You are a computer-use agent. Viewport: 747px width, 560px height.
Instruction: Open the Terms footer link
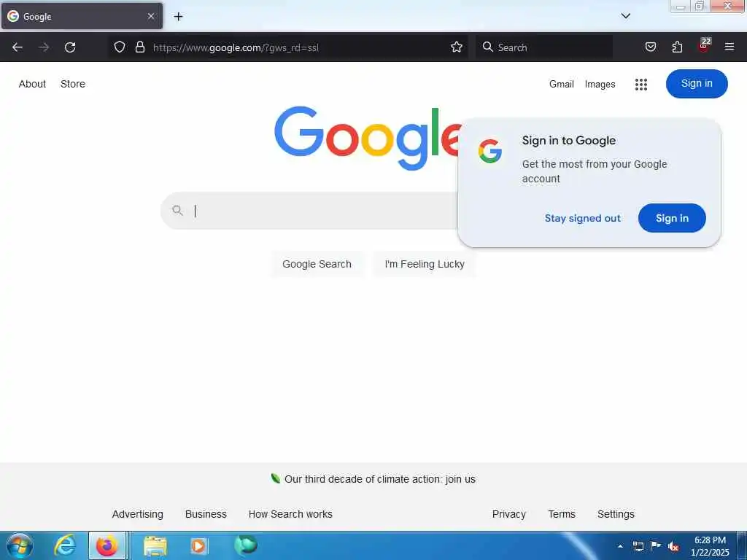click(562, 514)
